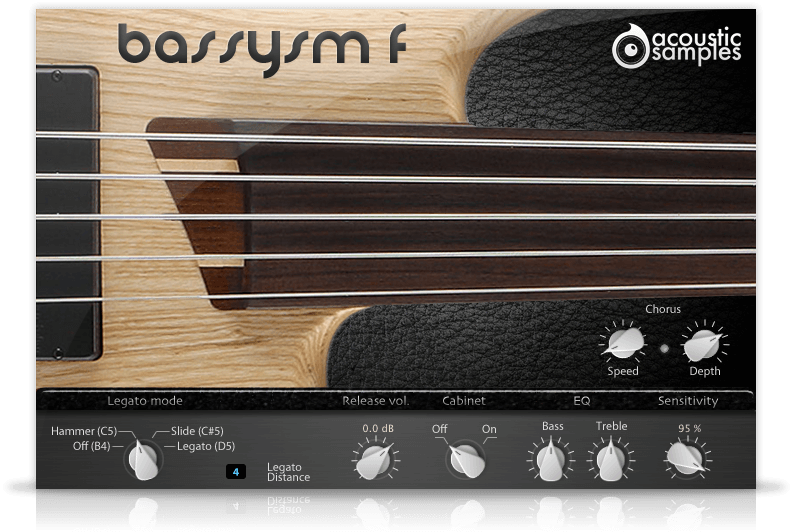
Task: Select the Hammer (C5) legato mode label
Action: pos(84,431)
